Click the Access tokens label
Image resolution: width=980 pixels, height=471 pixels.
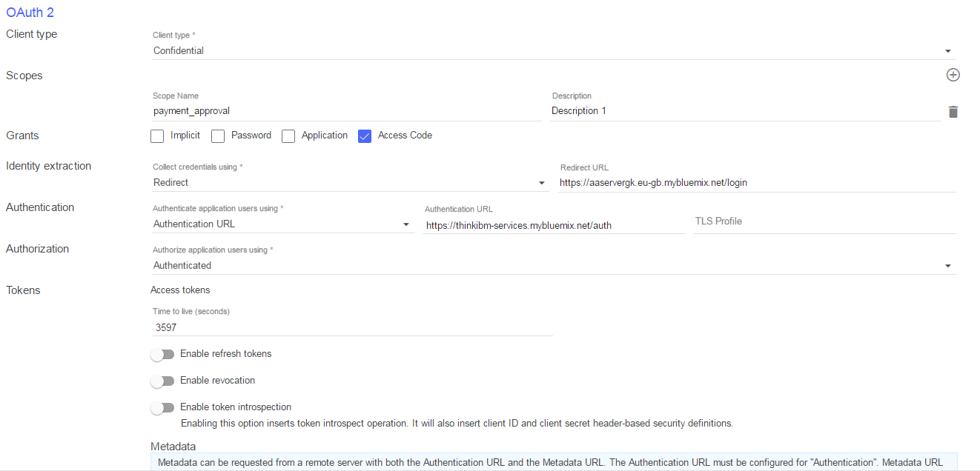point(180,290)
